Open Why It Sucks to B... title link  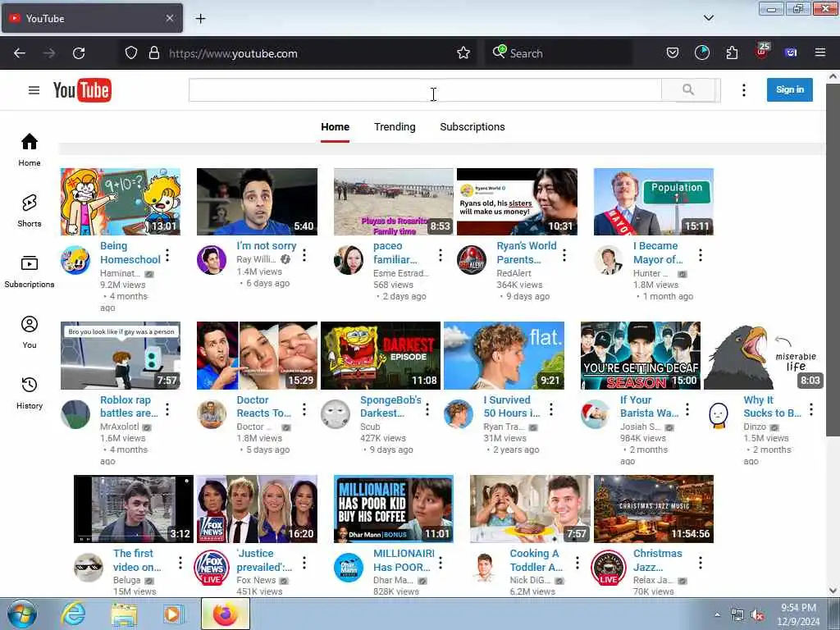(772, 407)
